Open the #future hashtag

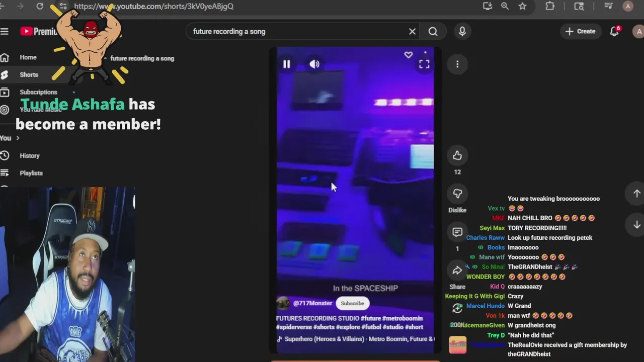tap(370, 318)
